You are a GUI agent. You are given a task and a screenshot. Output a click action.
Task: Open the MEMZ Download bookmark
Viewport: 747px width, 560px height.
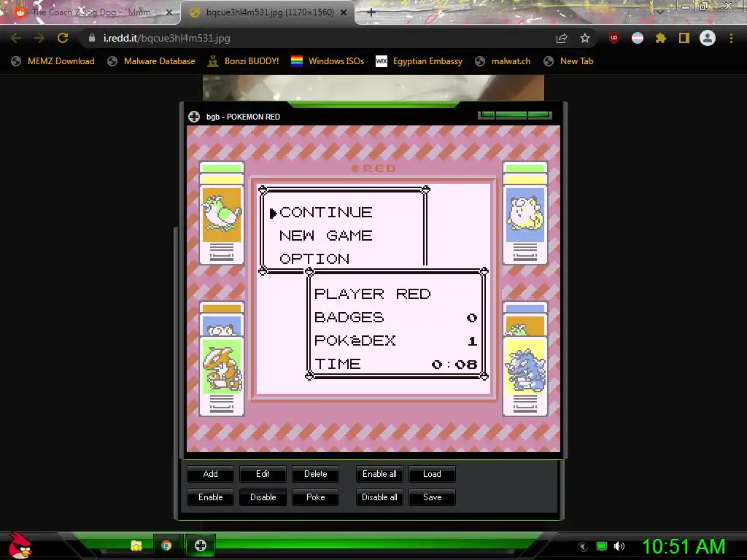click(53, 61)
